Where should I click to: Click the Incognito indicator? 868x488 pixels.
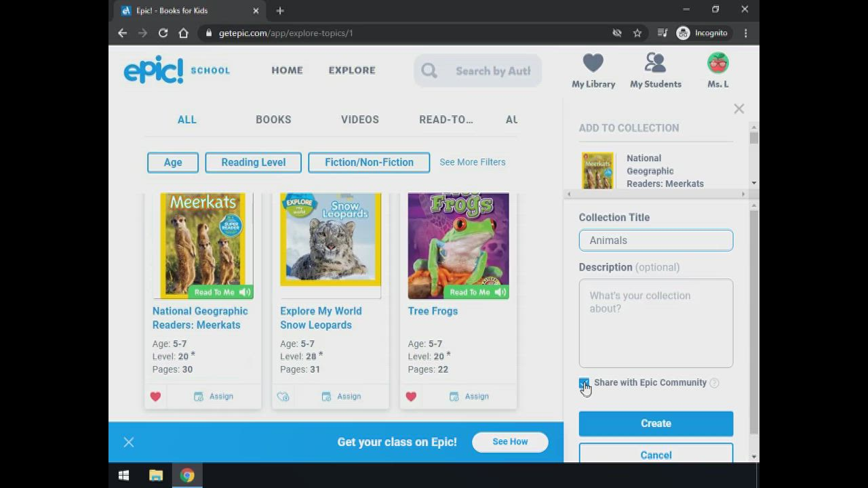[x=702, y=33]
